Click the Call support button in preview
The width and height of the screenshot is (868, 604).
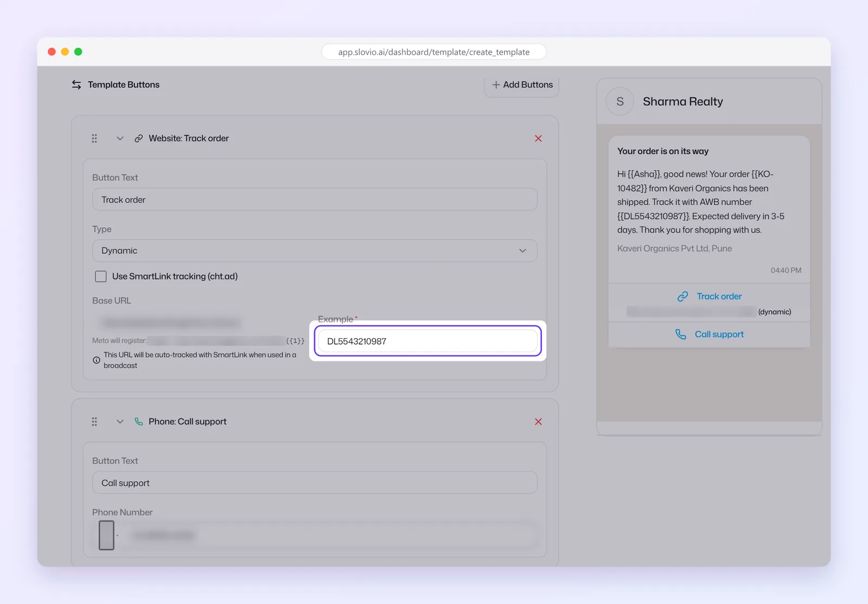(x=709, y=334)
